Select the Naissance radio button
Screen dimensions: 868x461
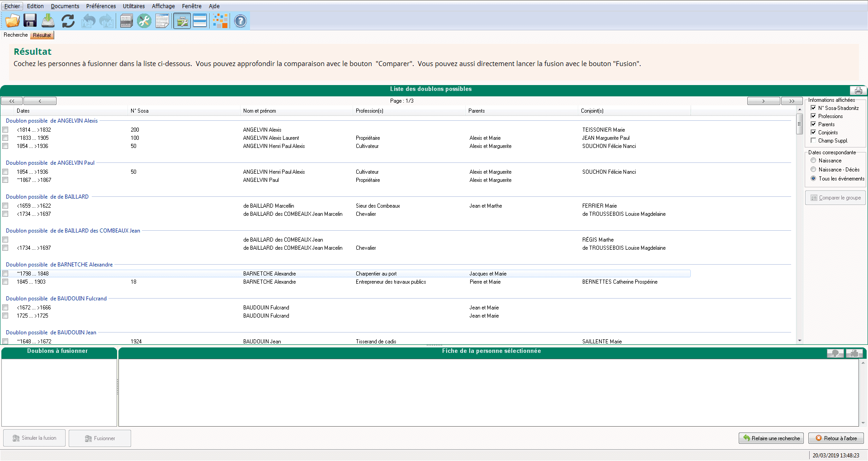[x=813, y=161]
